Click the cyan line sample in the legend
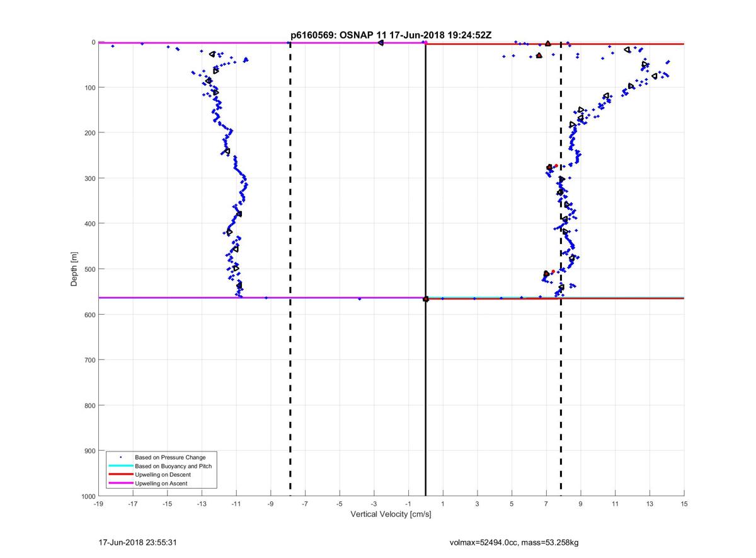This screenshot has width=756, height=558. [120, 466]
